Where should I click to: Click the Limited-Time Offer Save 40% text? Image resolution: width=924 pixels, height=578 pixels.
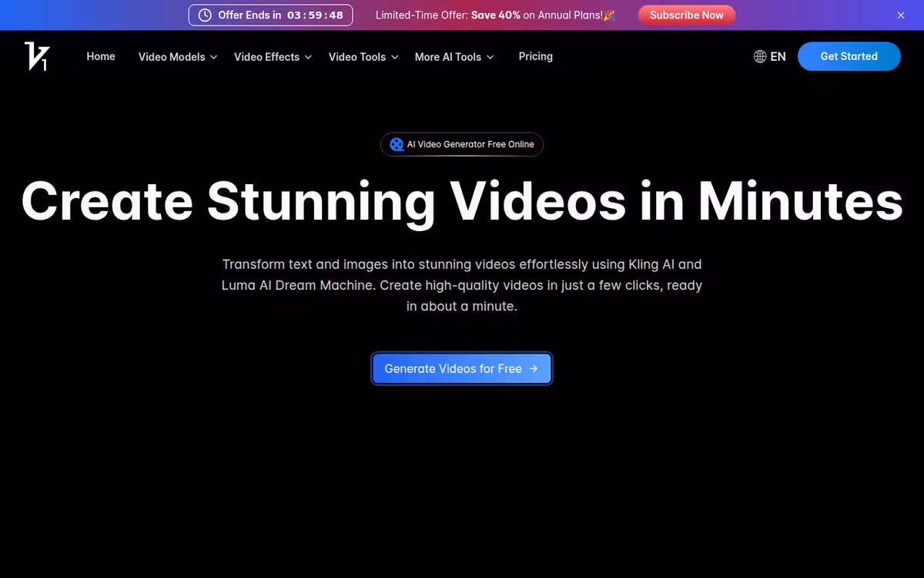tap(495, 15)
